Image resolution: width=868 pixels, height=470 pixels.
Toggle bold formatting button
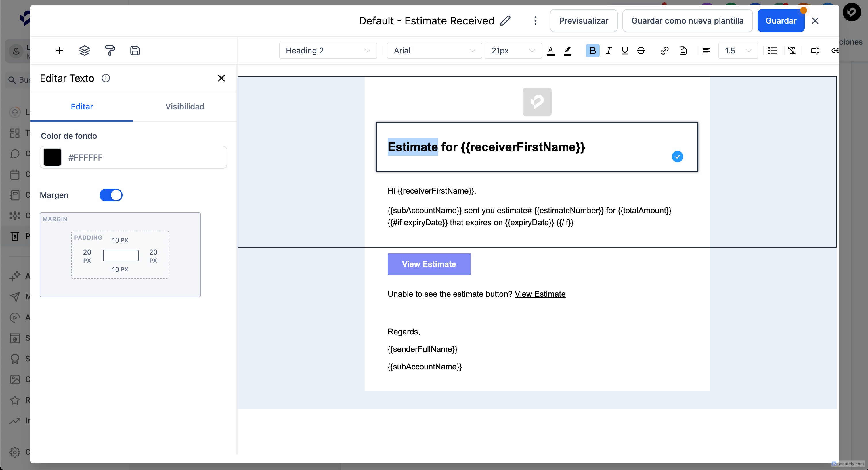[592, 51]
